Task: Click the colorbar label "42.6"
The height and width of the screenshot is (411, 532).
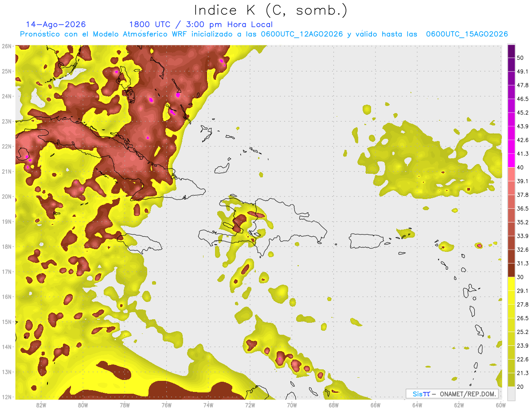Action: coord(523,140)
